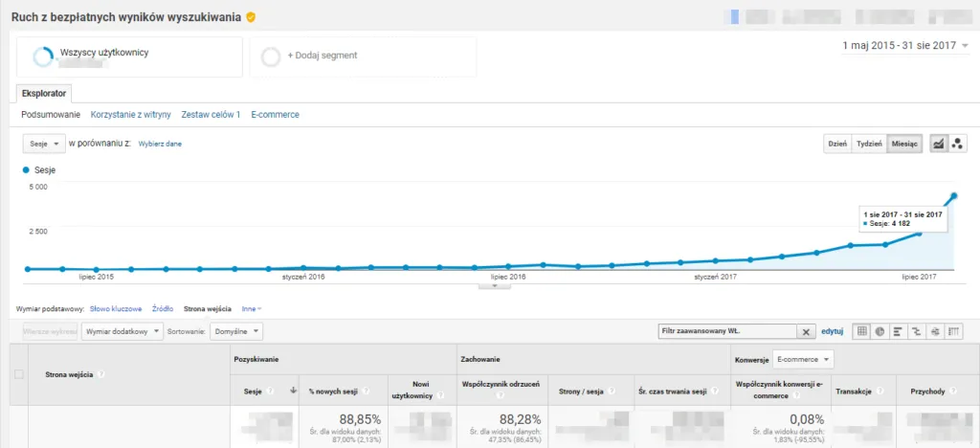Expand the Wymiar dodatkowy dropdown
The image size is (980, 448).
[x=122, y=331]
